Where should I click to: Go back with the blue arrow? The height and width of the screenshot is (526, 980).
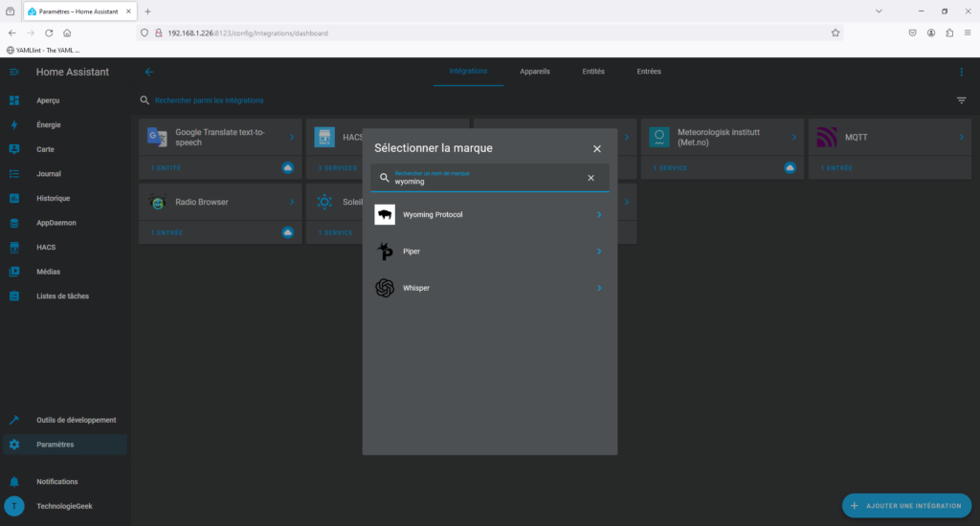tap(148, 72)
